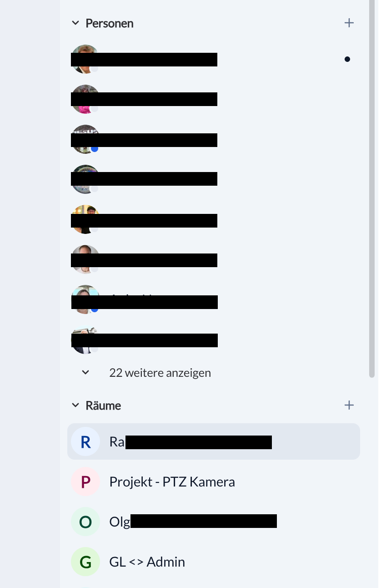Select the highlighted room starting with Ra
This screenshot has width=381, height=588.
[x=214, y=441]
